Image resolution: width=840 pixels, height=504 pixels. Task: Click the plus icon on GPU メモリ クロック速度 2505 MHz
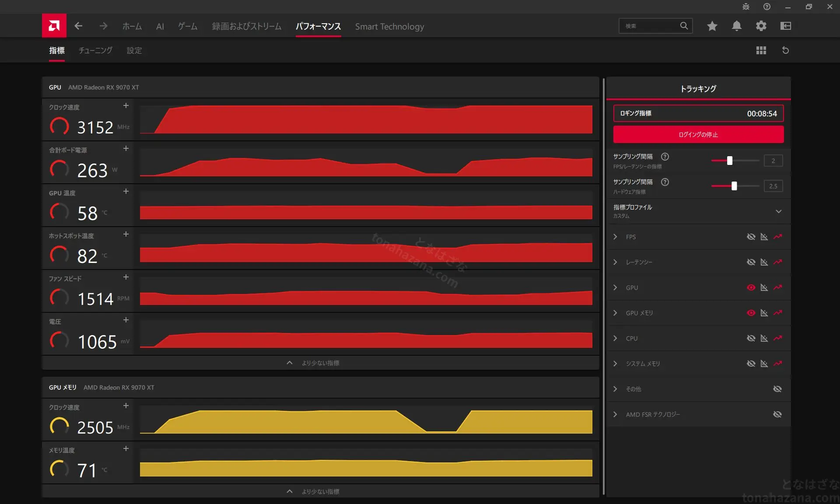tap(126, 406)
